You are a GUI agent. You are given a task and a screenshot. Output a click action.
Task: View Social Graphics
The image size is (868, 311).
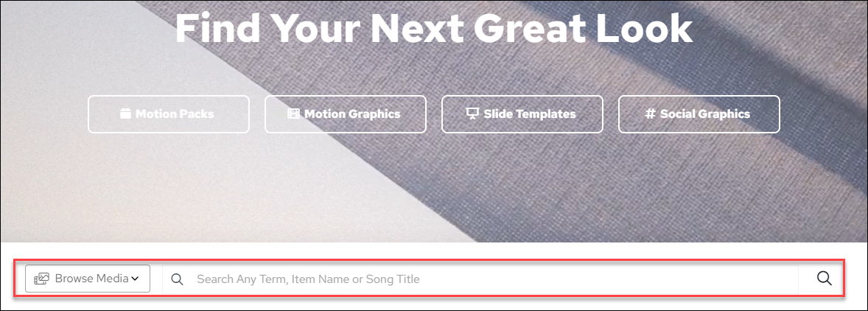click(699, 114)
